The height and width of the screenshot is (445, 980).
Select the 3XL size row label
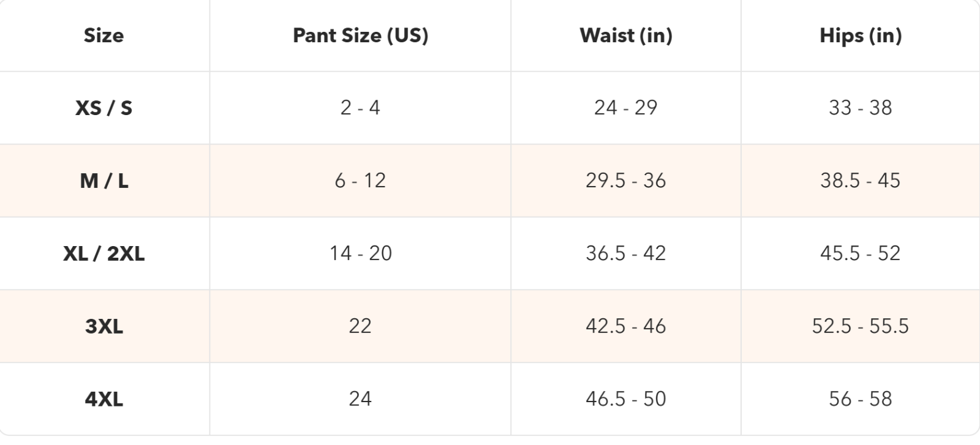tap(104, 326)
